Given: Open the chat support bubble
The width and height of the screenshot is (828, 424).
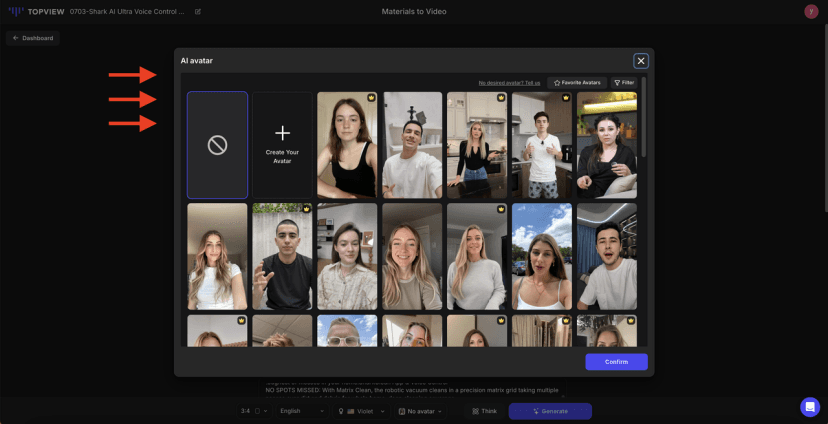Looking at the screenshot, I should tap(809, 407).
